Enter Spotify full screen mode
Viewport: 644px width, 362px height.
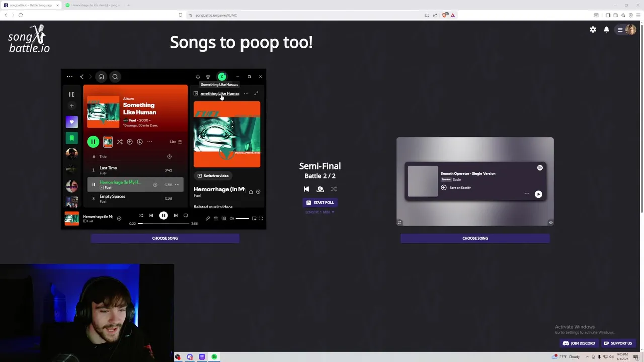pyautogui.click(x=261, y=219)
